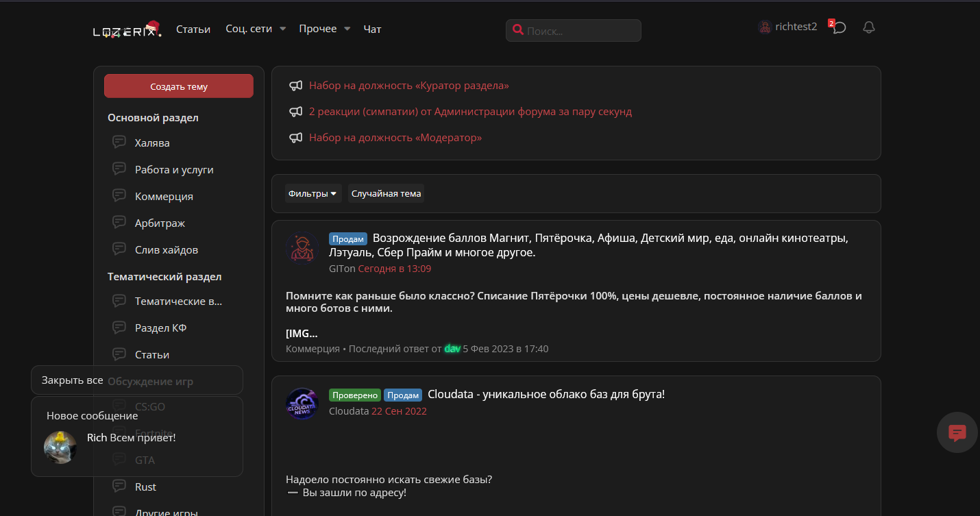The image size is (980, 516).
Task: Click Закрыть все to dismiss notifications
Action: [73, 380]
